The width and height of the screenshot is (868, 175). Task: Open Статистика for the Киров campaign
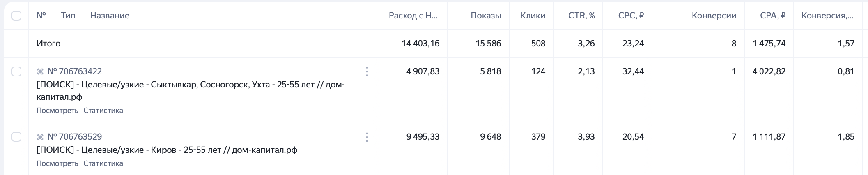[x=103, y=163]
